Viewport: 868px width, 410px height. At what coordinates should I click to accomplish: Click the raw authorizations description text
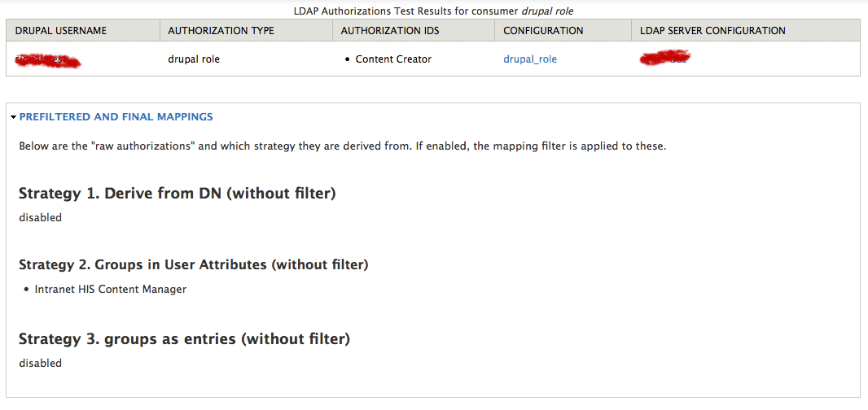pos(343,146)
